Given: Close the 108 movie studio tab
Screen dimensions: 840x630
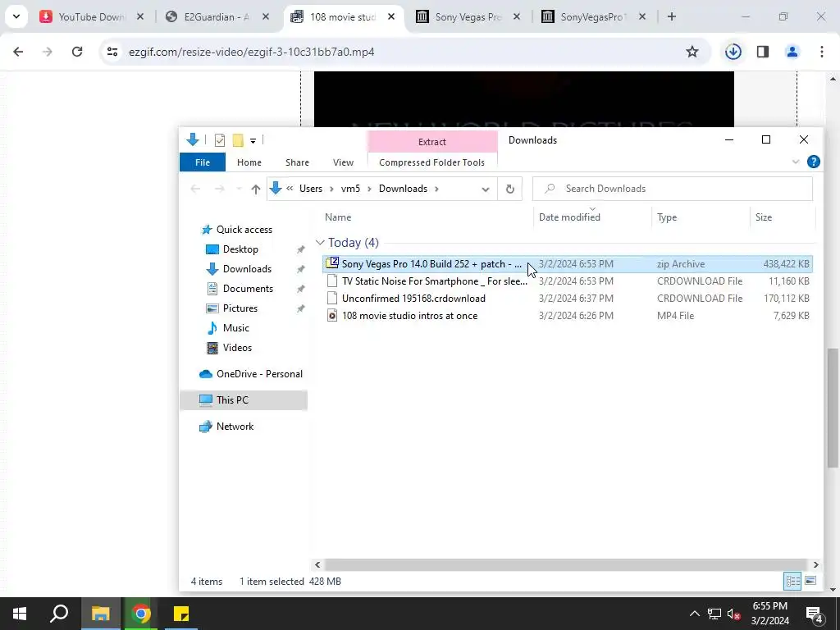Looking at the screenshot, I should pos(391,16).
